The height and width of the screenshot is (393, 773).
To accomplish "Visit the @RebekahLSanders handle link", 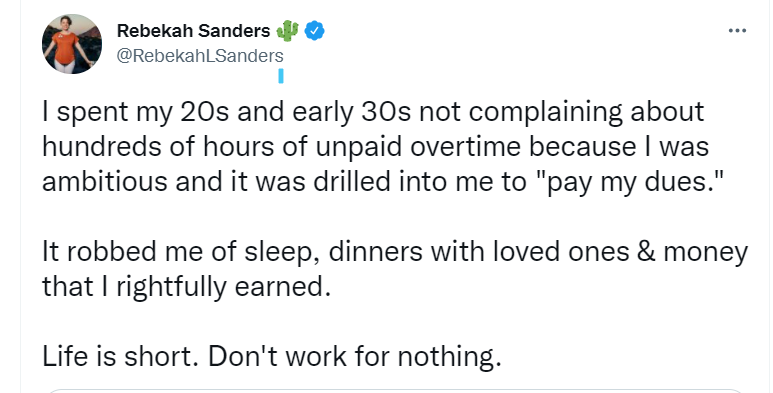I will [x=200, y=56].
